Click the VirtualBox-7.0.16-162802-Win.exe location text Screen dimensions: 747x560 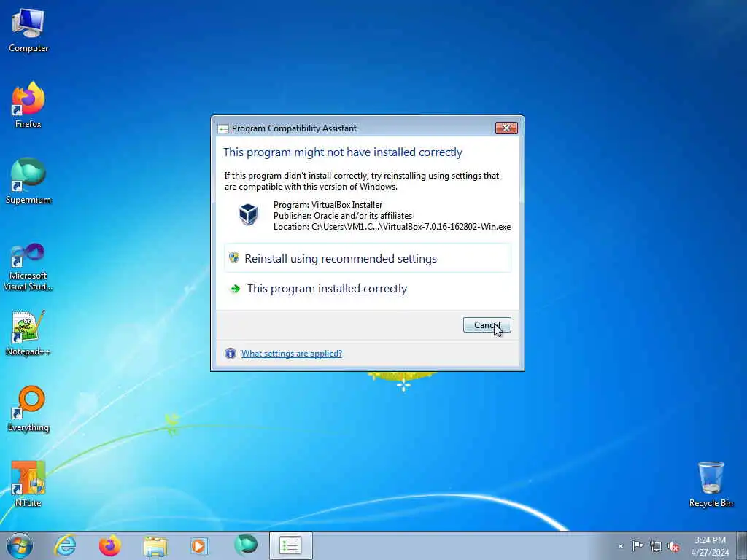[392, 227]
